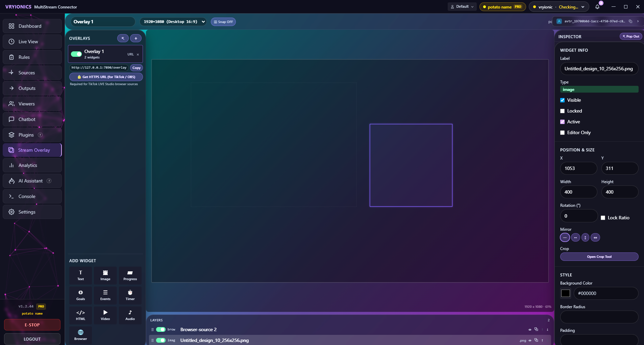
Task: Toggle Browser-source 2 layer switch
Action: 161,329
